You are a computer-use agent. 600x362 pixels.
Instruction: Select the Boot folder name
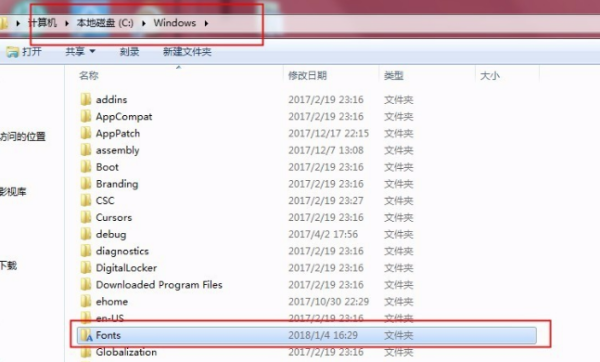tap(107, 167)
